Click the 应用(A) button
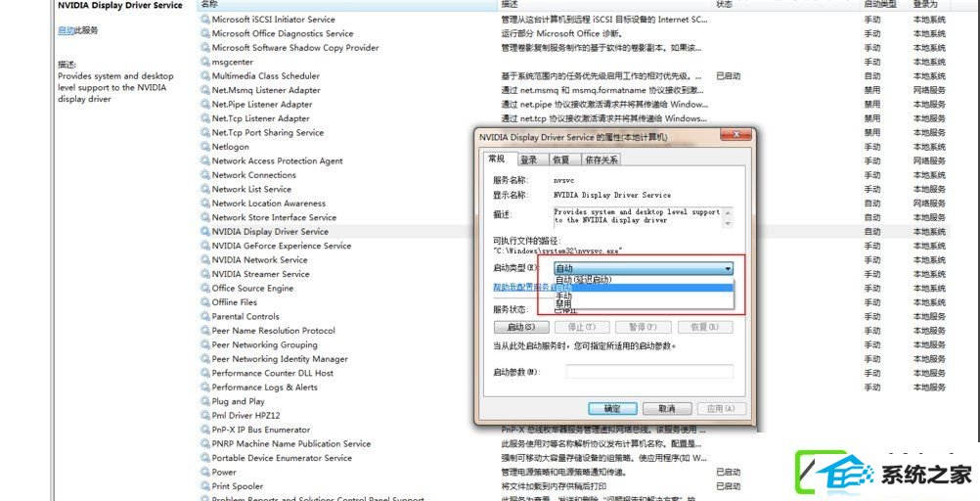Viewport: 980px width, 501px height. 722,408
